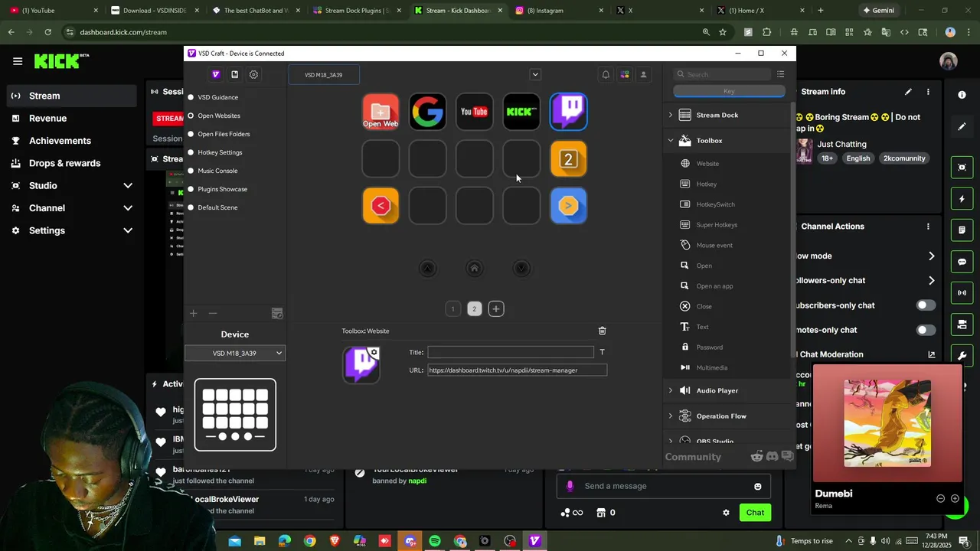Select the YouTube key on the deck
This screenshot has height=551, width=980.
click(475, 112)
